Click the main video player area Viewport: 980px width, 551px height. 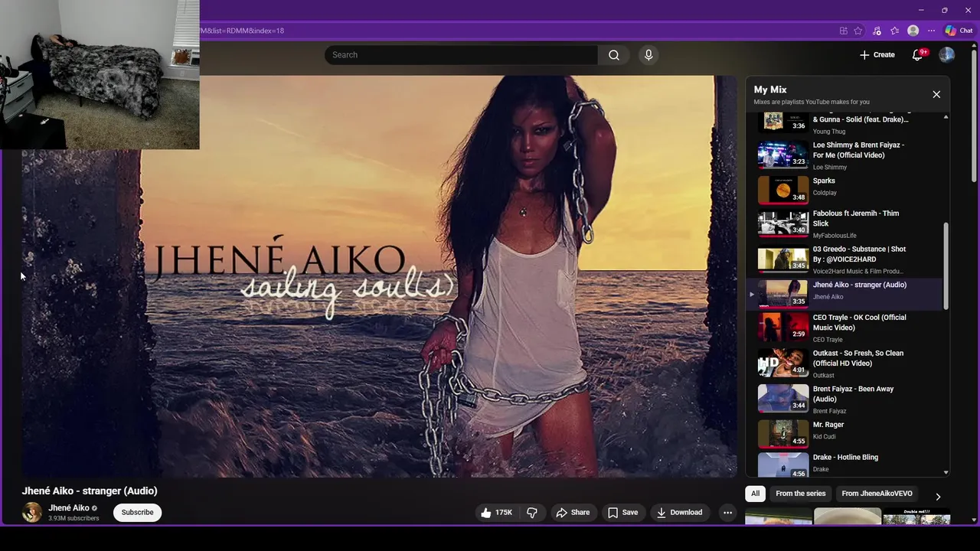pos(380,276)
